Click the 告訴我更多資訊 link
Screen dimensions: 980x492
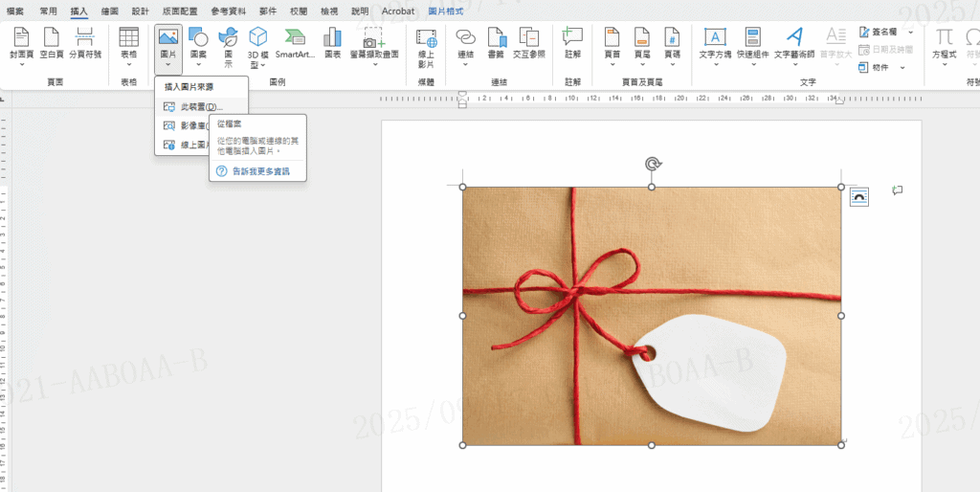260,171
